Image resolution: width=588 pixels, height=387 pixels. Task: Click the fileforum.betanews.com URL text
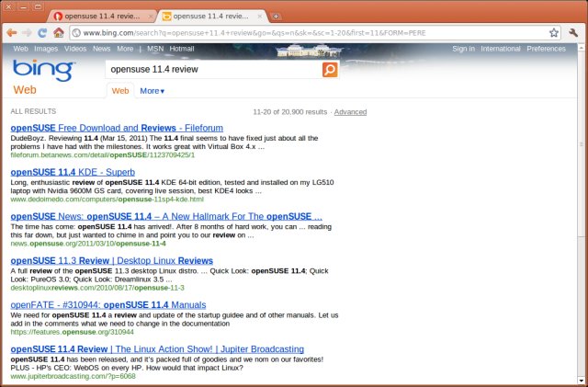(103, 155)
